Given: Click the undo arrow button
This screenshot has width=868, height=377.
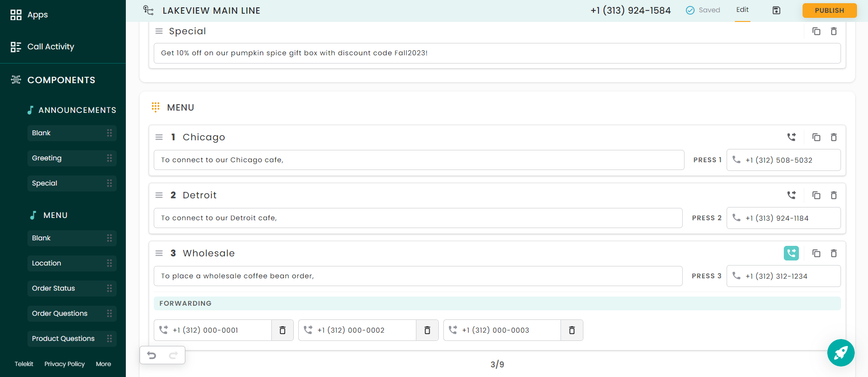Looking at the screenshot, I should pos(151,355).
